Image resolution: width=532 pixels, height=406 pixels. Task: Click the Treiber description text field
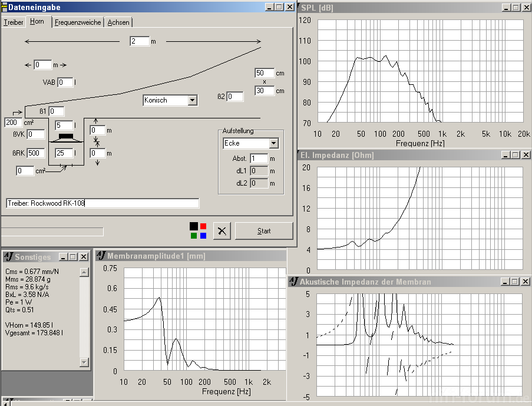click(103, 203)
